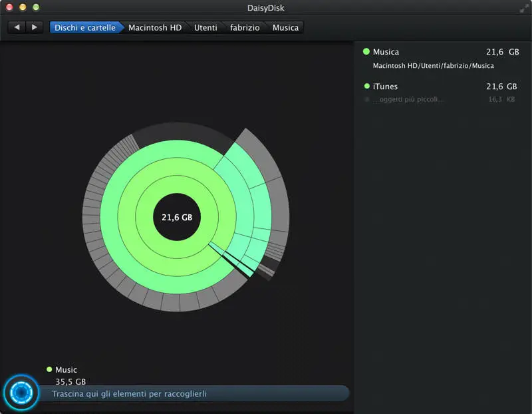532x414 pixels.
Task: Expand the oggetti più piccoli entry
Action: coord(412,100)
